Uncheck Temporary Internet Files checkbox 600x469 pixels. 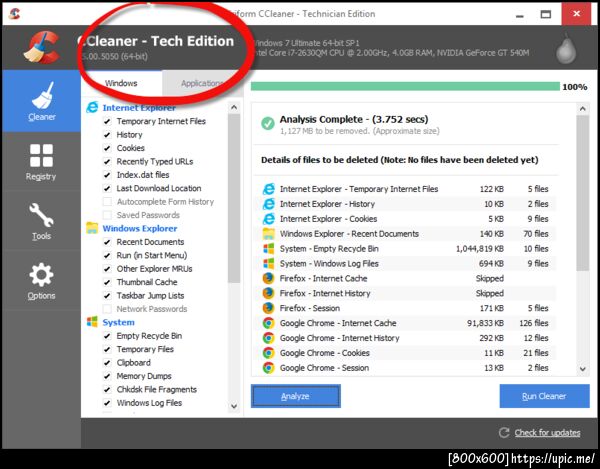click(107, 121)
